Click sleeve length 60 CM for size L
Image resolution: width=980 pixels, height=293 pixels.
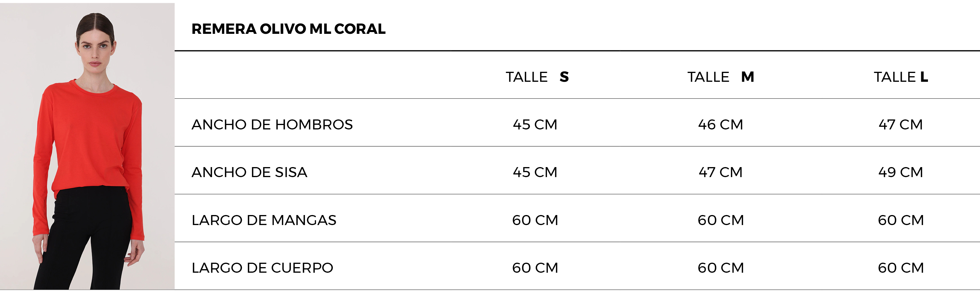pyautogui.click(x=901, y=220)
